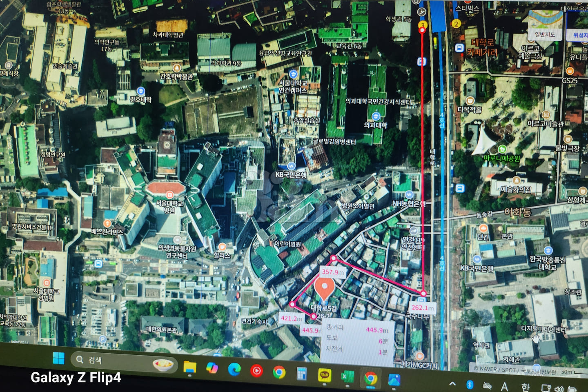Click the 총거리 445.9m row in the summary
This screenshot has width=588, height=392.
pos(357,329)
